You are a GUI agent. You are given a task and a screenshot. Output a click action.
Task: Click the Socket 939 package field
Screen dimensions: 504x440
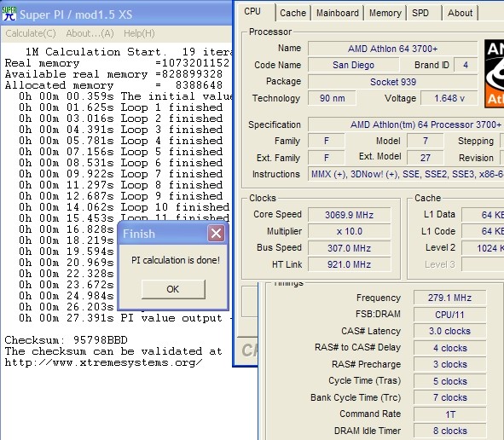click(393, 82)
